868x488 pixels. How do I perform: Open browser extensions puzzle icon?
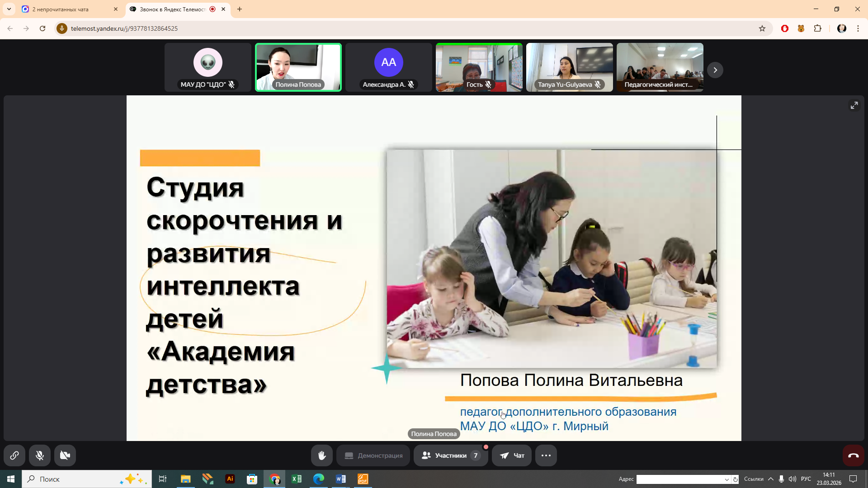click(x=817, y=28)
